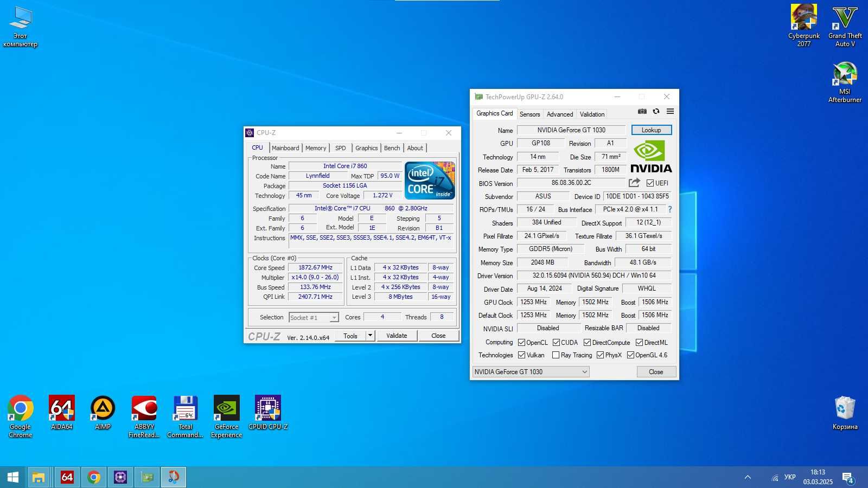
Task: Open Total Commander desktop shortcut
Action: click(186, 416)
